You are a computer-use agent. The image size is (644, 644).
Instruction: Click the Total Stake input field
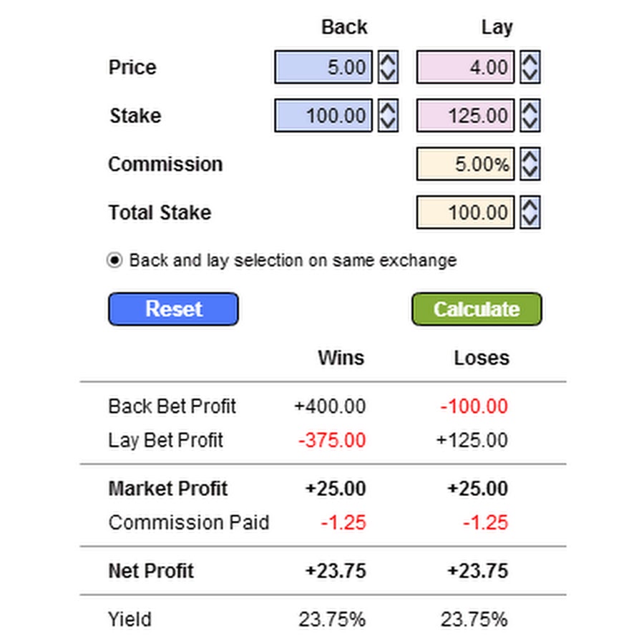click(465, 213)
